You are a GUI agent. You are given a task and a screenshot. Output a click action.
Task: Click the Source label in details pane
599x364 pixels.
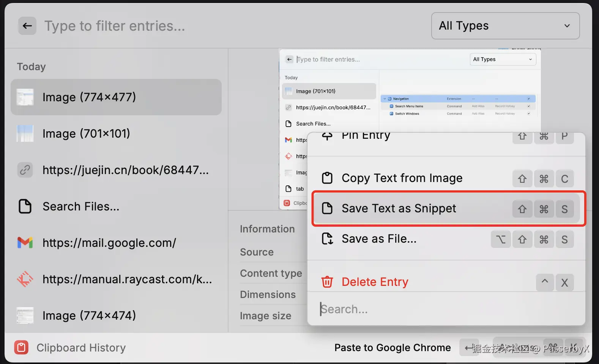tap(257, 252)
